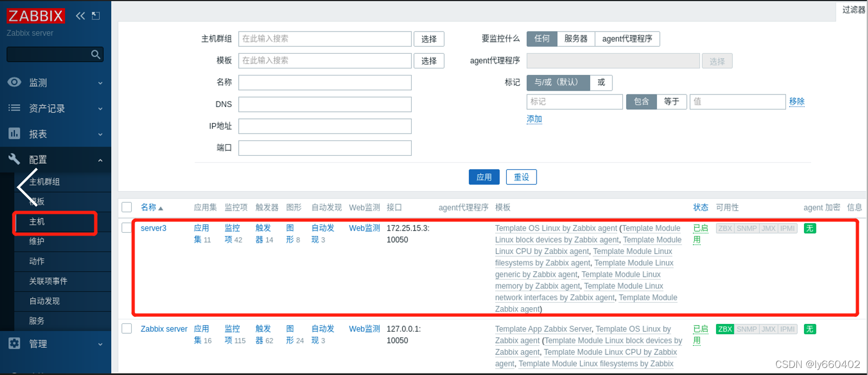
Task: Open server3 触发器 14 link
Action: click(x=264, y=234)
